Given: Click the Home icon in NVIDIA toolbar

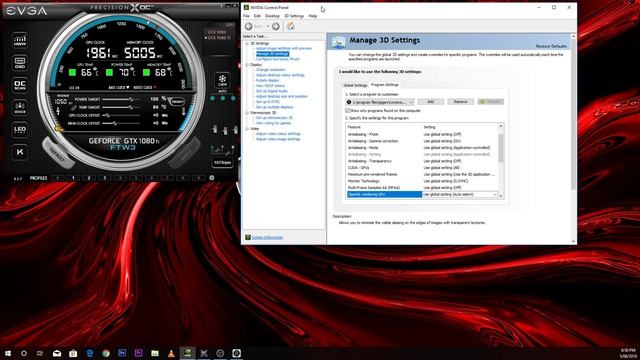Looking at the screenshot, I should [291, 27].
